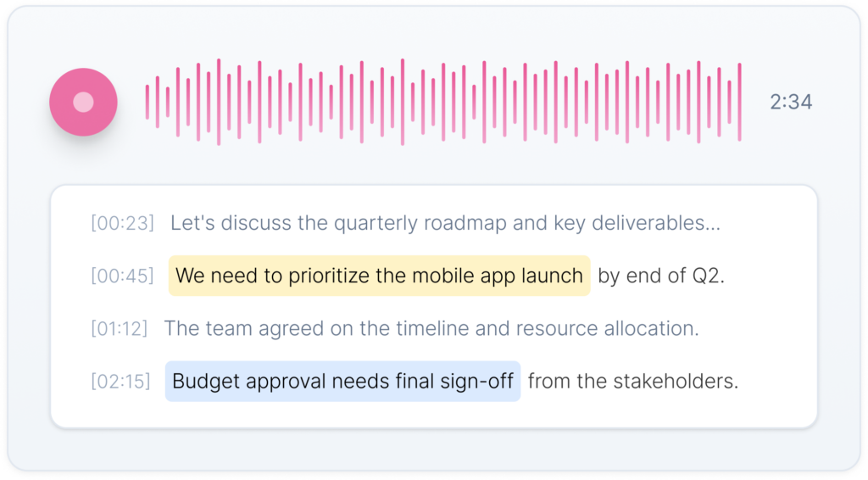The width and height of the screenshot is (868, 480).
Task: Click the text "by end of Q2."
Action: (661, 276)
